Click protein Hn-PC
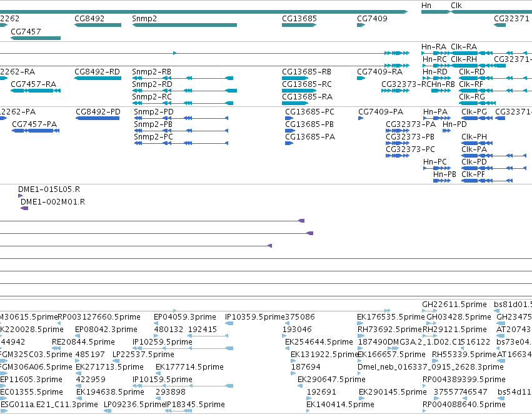The image size is (532, 414). click(435, 162)
